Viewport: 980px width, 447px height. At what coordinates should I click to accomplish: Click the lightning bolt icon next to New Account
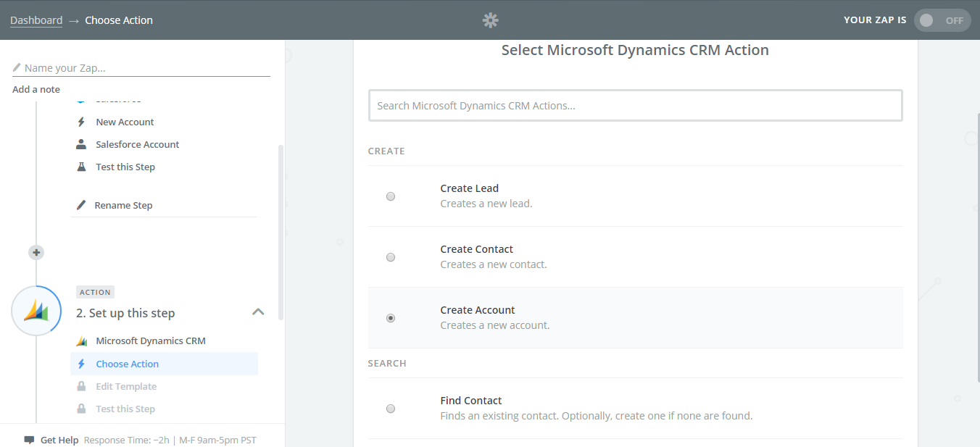(x=81, y=122)
